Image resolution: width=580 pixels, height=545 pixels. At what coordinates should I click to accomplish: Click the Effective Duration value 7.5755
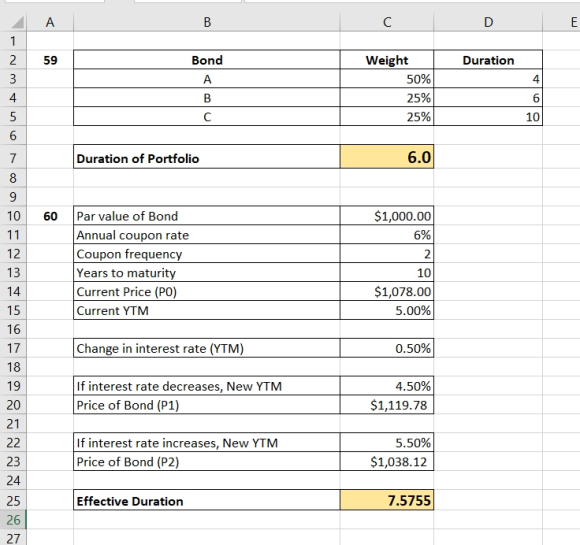[x=387, y=501]
